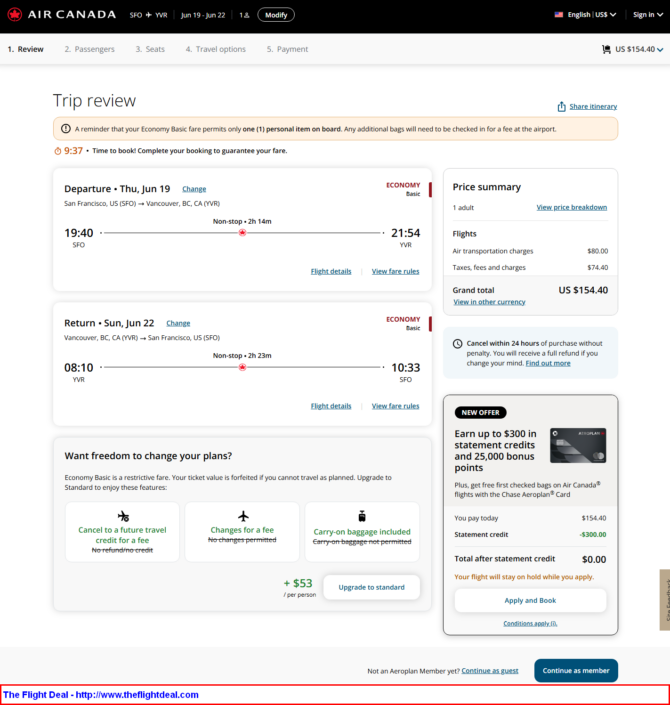Click the Grand total US $154.40 amount
The image size is (670, 705).
[x=583, y=290]
